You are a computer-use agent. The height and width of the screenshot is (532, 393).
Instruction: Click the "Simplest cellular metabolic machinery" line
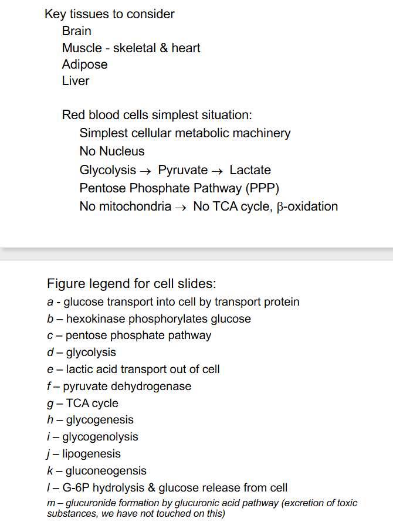pyautogui.click(x=185, y=133)
